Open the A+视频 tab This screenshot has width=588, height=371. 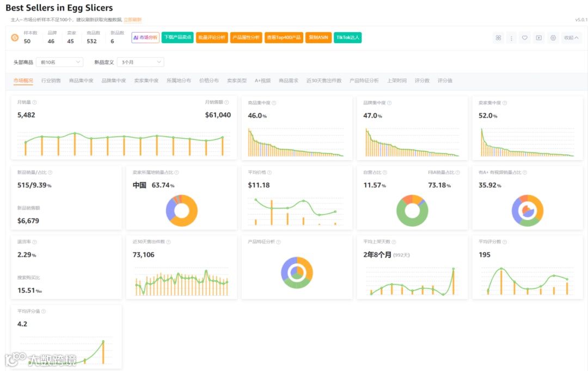262,81
